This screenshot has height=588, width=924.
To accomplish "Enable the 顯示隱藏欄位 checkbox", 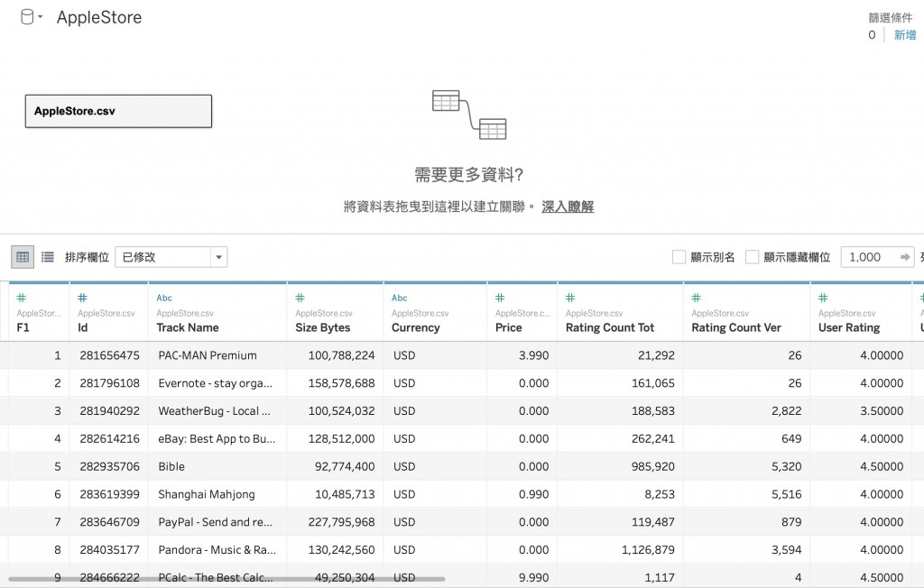I will 752,257.
